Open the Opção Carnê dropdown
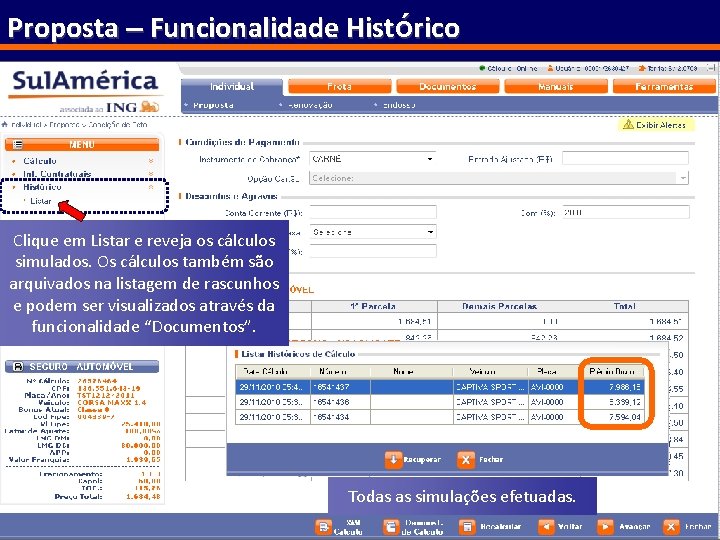Viewport: 720px width, 540px height. tap(499, 178)
